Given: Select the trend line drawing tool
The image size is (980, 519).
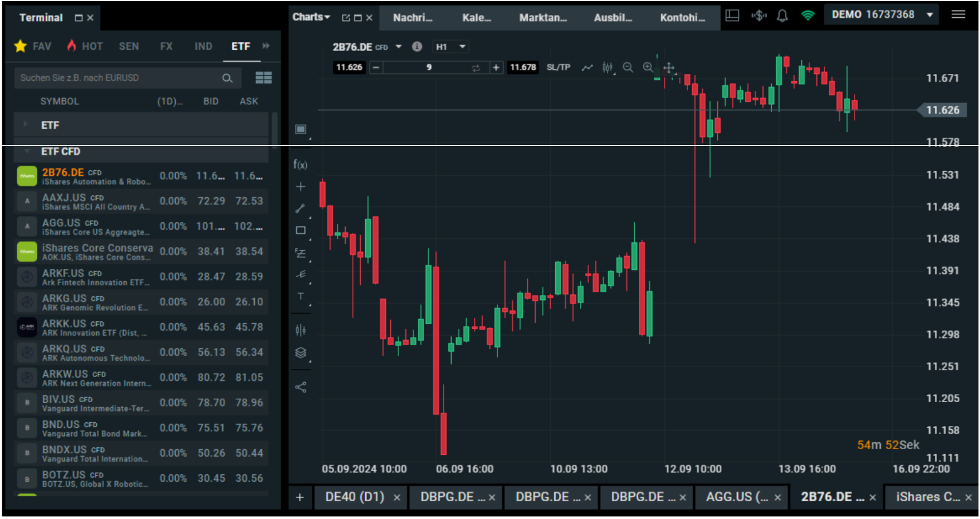Looking at the screenshot, I should tap(300, 208).
